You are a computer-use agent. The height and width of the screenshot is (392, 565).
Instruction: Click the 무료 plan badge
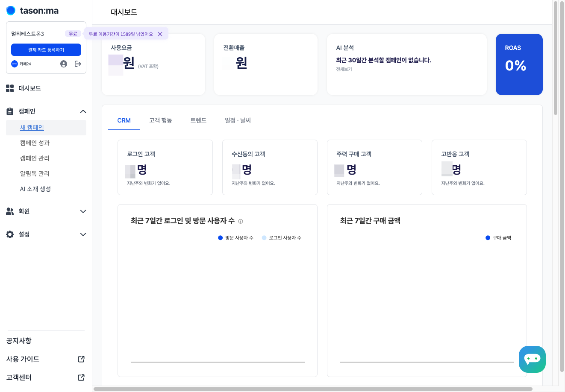[x=73, y=34]
